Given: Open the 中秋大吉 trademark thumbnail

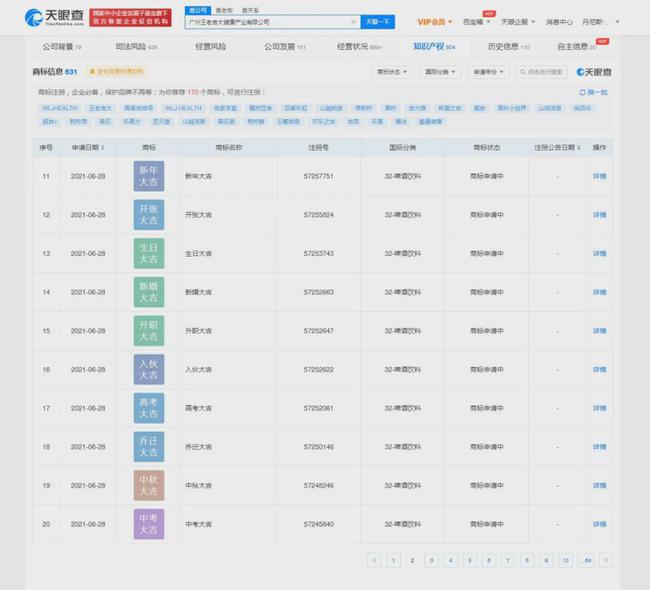Looking at the screenshot, I should click(x=148, y=485).
